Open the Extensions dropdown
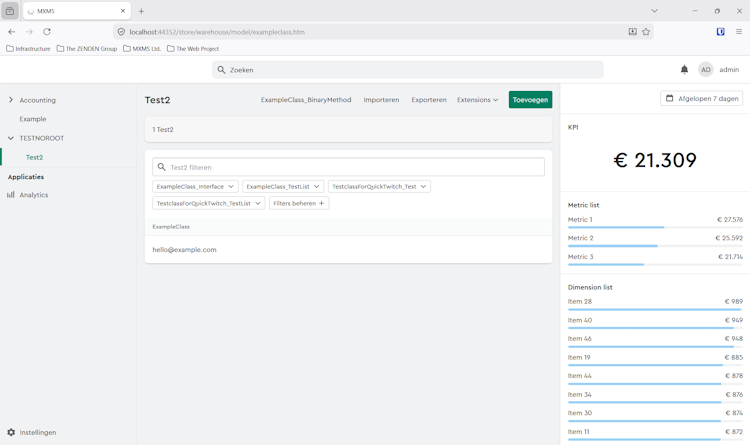 coord(477,100)
